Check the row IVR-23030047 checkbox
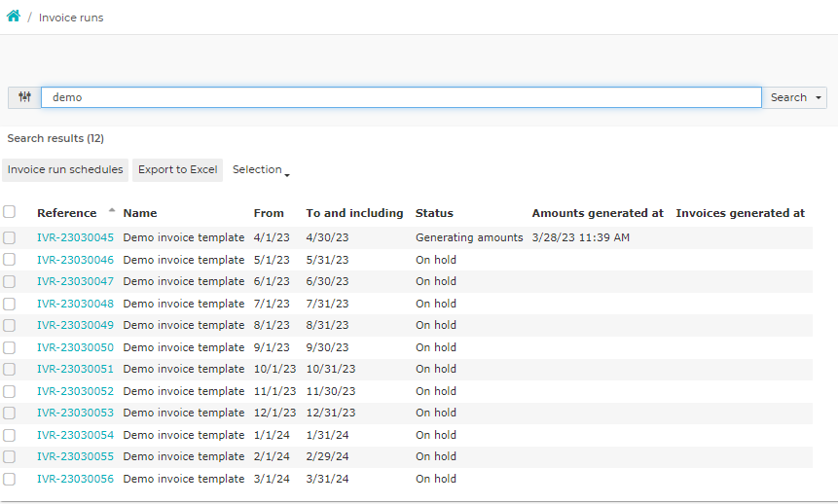838x504 pixels. click(x=9, y=281)
